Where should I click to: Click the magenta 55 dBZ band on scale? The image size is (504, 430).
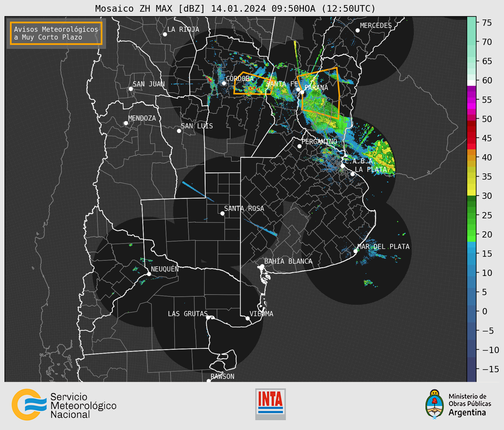[471, 100]
